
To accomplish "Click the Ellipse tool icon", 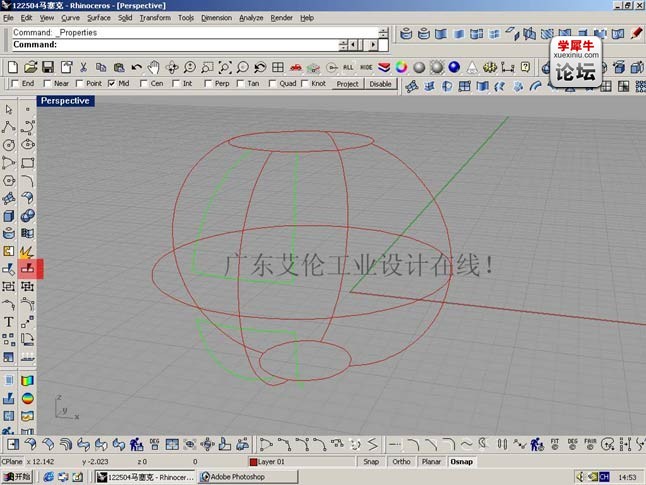I will click(27, 145).
